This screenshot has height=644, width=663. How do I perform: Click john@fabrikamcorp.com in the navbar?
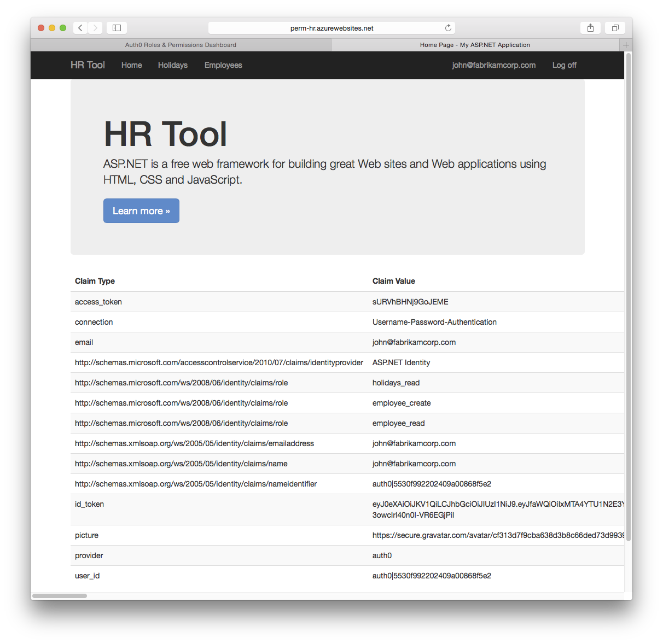[493, 65]
